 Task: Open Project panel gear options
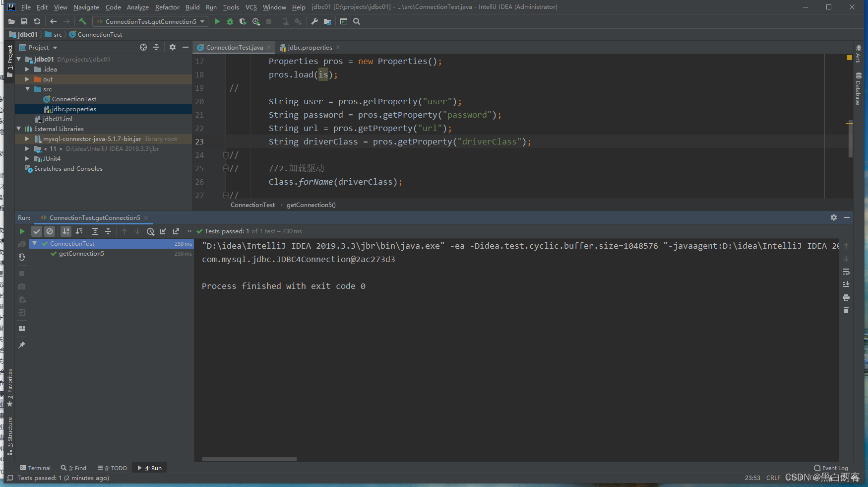pos(173,47)
